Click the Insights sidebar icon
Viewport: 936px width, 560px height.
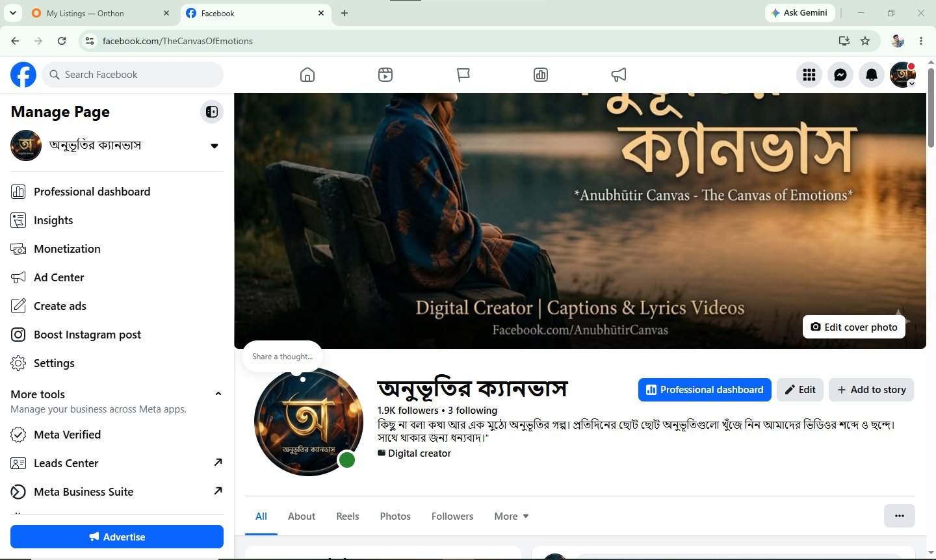[18, 220]
